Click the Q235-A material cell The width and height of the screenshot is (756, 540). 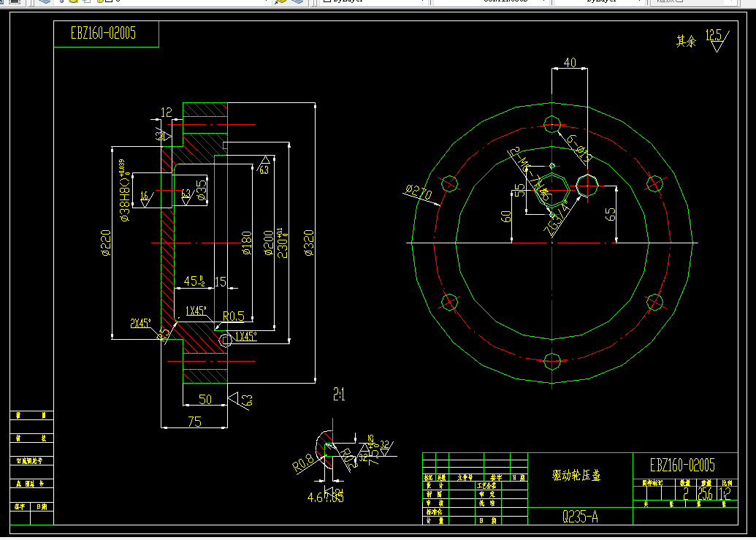[x=580, y=517]
